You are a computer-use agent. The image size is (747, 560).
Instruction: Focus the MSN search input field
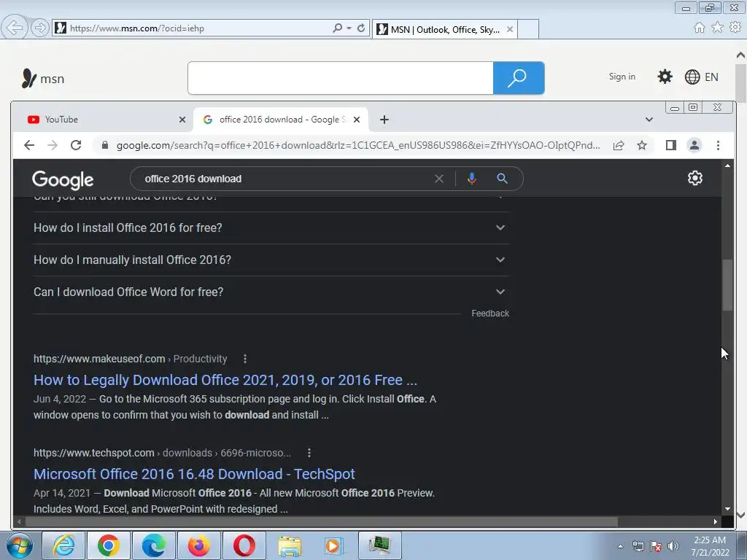pos(340,77)
